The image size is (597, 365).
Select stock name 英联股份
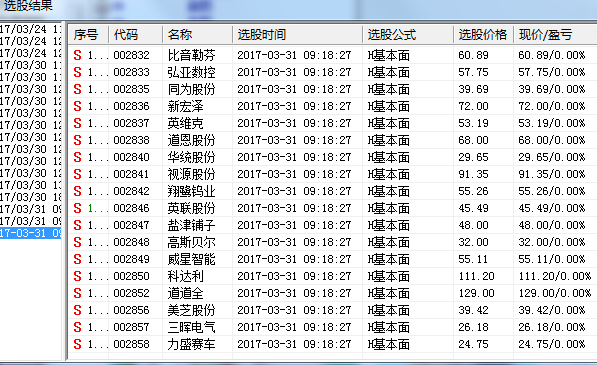click(191, 208)
